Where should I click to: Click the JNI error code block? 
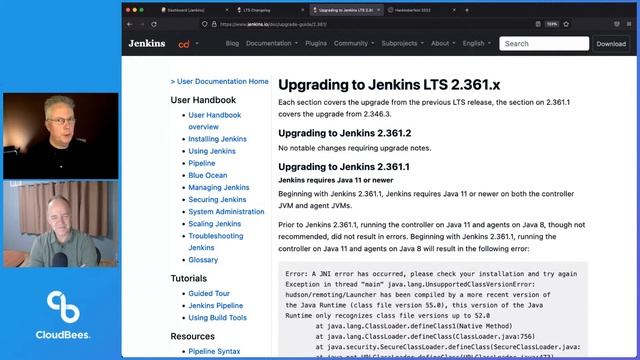pyautogui.click(x=433, y=309)
